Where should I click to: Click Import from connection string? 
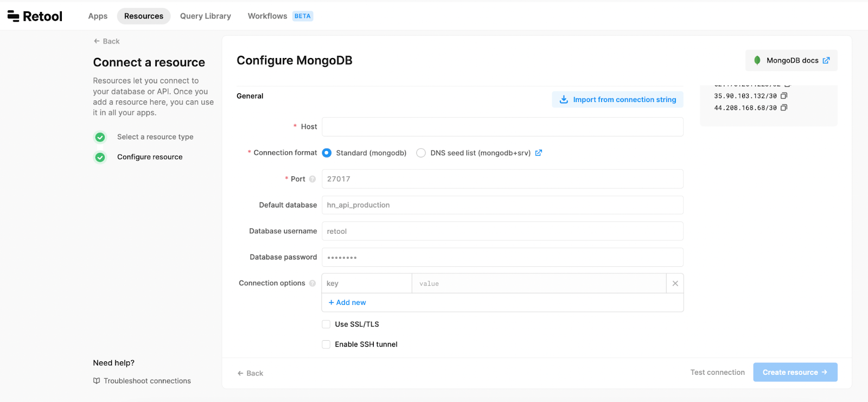click(617, 99)
